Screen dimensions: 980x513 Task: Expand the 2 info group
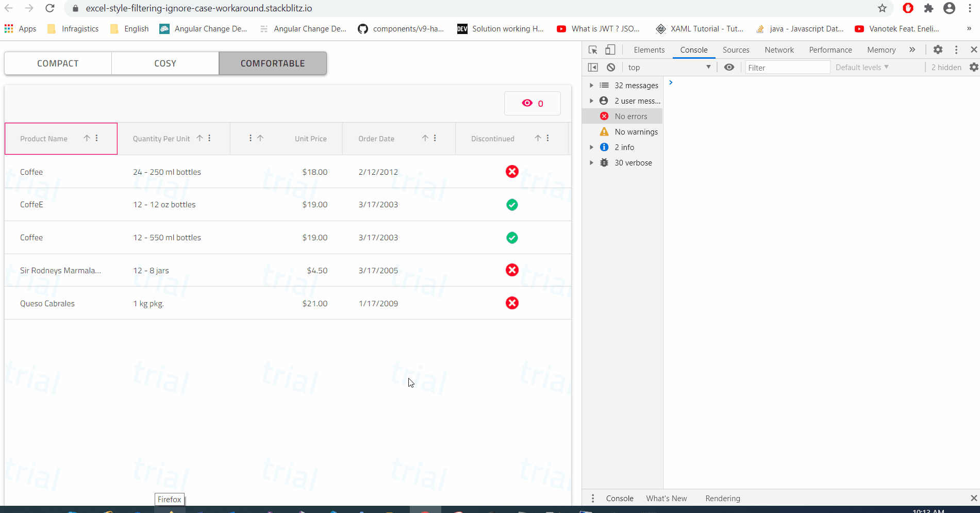[x=592, y=147]
